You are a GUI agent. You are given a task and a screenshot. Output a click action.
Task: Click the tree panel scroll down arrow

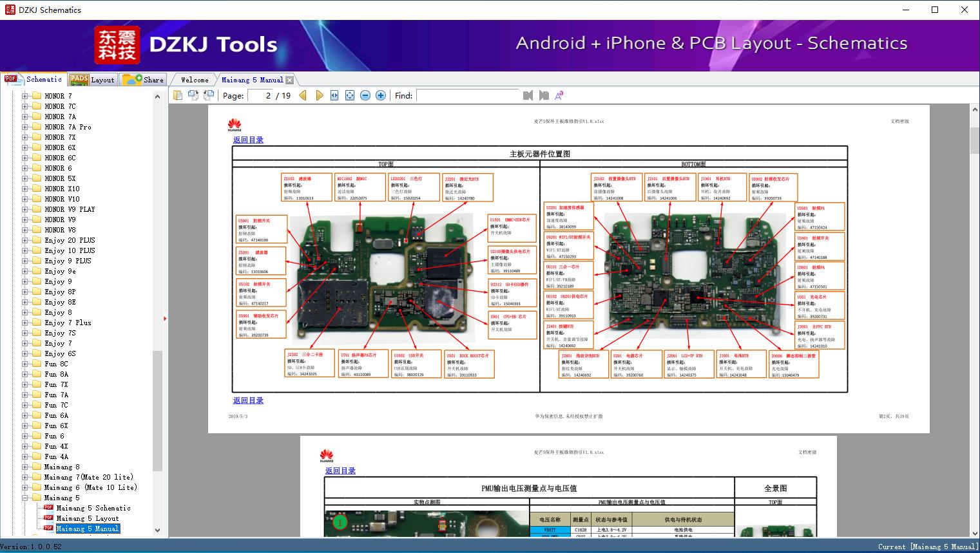[157, 530]
